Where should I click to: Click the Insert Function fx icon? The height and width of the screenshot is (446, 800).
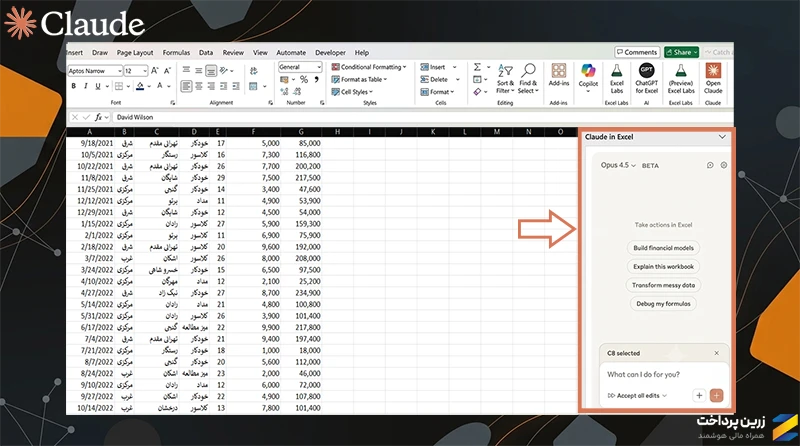click(x=98, y=117)
